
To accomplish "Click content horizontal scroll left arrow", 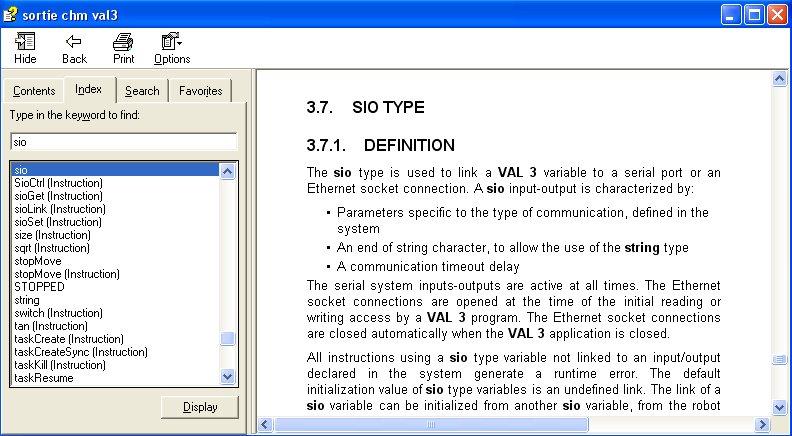I will tap(265, 424).
